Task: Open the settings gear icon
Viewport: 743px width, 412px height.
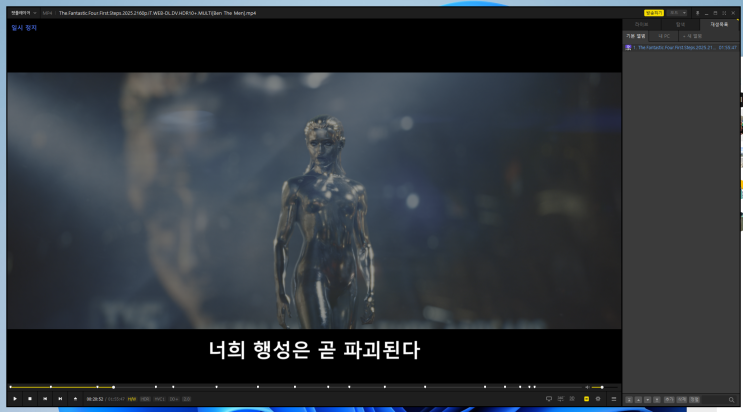Action: 598,399
